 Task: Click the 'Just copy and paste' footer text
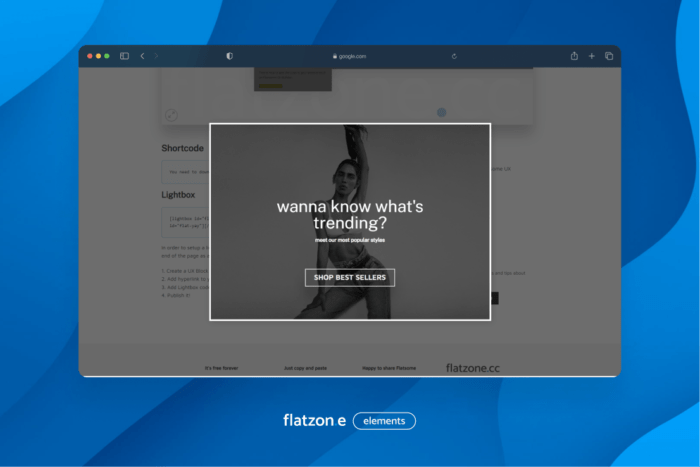[305, 368]
